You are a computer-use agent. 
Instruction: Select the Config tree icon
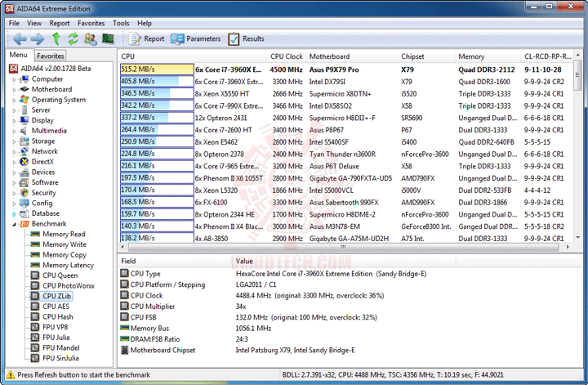pyautogui.click(x=24, y=203)
